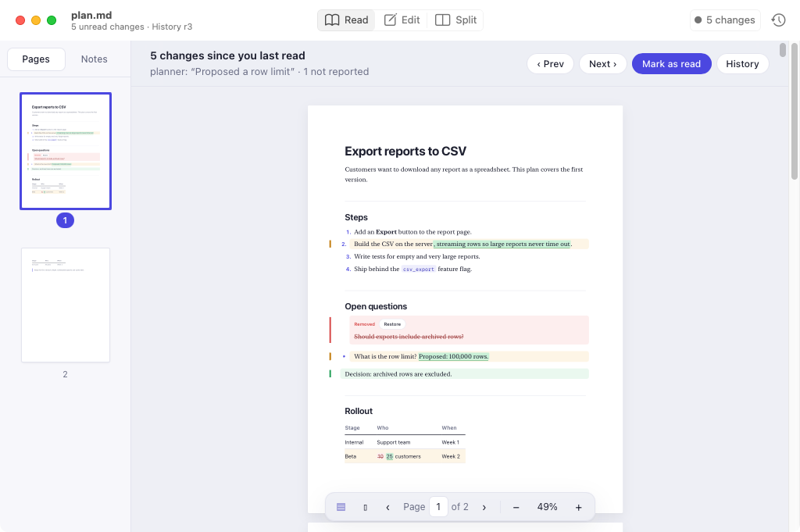
Task: Click the struck-through 'Should exports include archived rows?'
Action: (x=409, y=337)
